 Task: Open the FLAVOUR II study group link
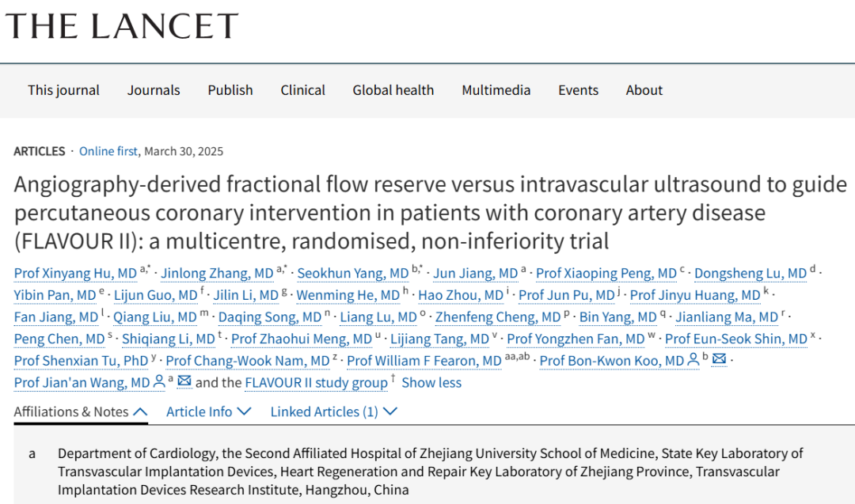pos(316,382)
